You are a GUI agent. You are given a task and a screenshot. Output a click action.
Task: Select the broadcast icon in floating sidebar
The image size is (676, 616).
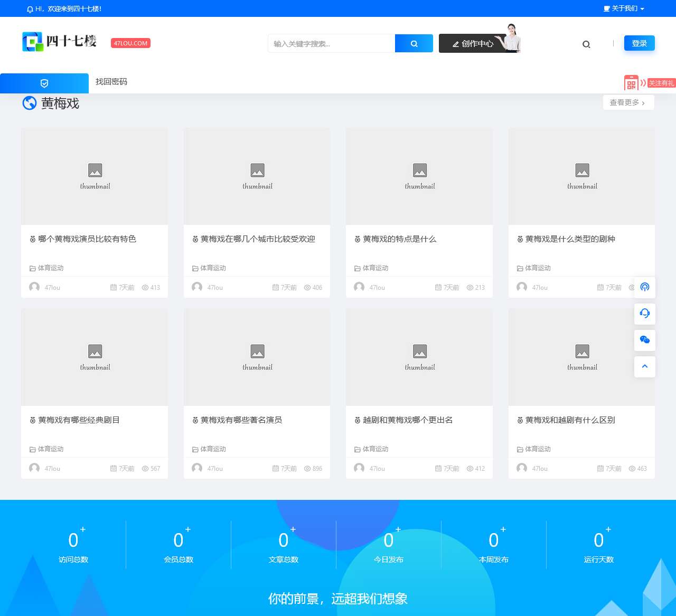[x=644, y=287]
